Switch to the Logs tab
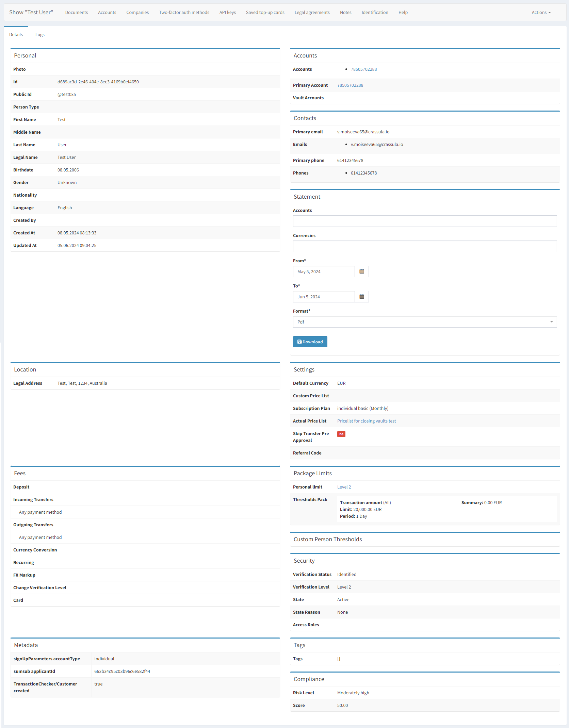The width and height of the screenshot is (569, 728). (40, 34)
